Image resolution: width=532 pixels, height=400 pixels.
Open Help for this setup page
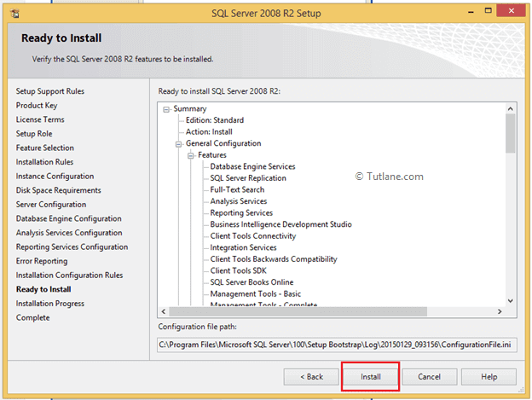(489, 377)
